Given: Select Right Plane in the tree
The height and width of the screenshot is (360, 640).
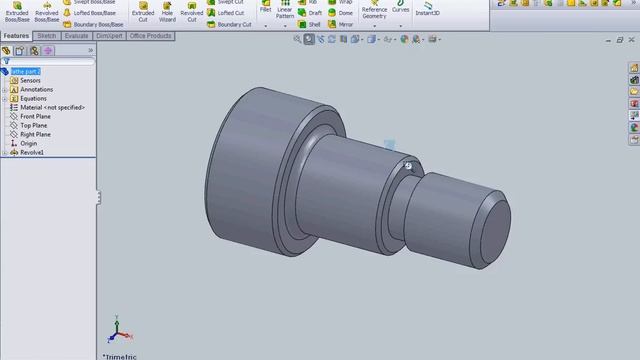Looking at the screenshot, I should [x=36, y=134].
